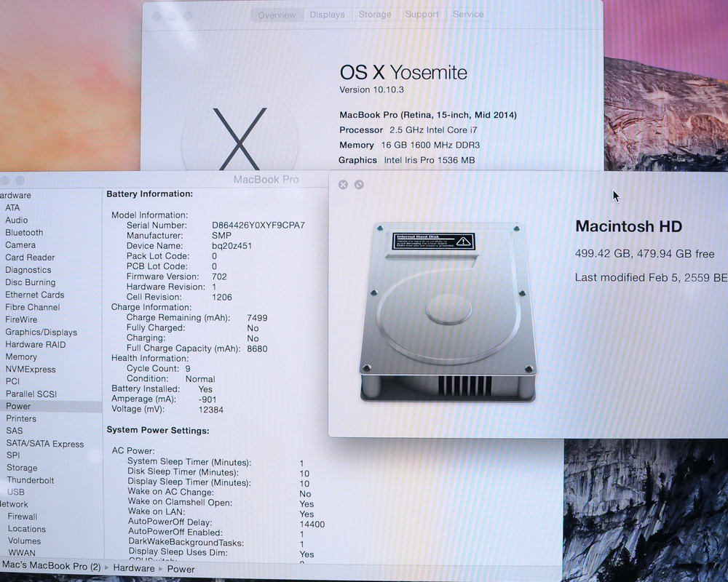
Task: Click the Cycle Count value 9
Action: [x=188, y=369]
